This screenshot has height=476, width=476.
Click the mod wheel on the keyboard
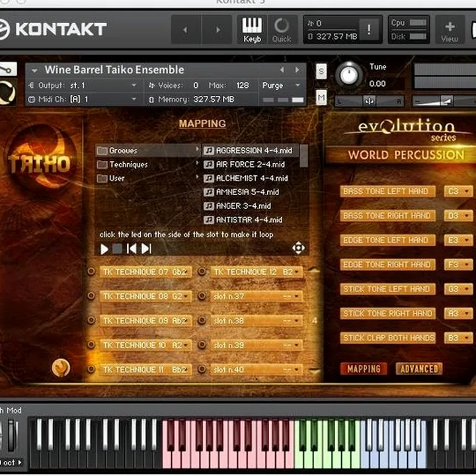pyautogui.click(x=11, y=435)
